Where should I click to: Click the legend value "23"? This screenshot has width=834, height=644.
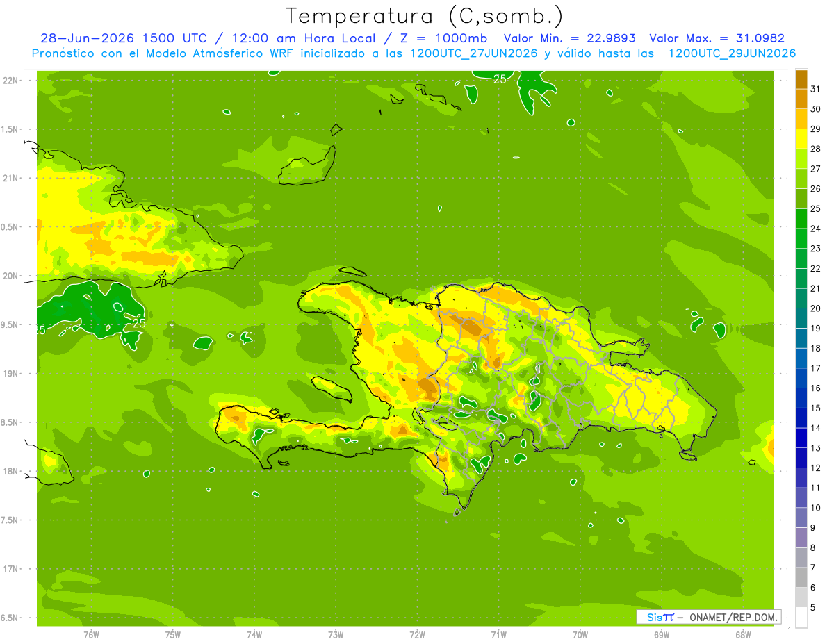(816, 249)
